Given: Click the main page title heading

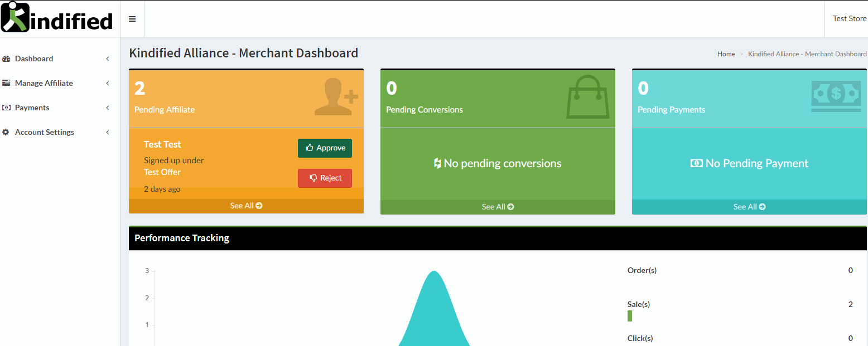Looking at the screenshot, I should point(243,53).
